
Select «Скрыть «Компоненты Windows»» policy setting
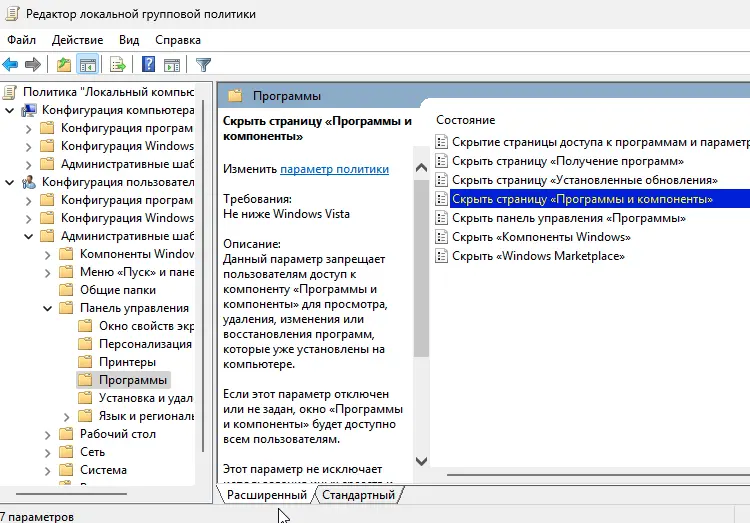tap(540, 238)
